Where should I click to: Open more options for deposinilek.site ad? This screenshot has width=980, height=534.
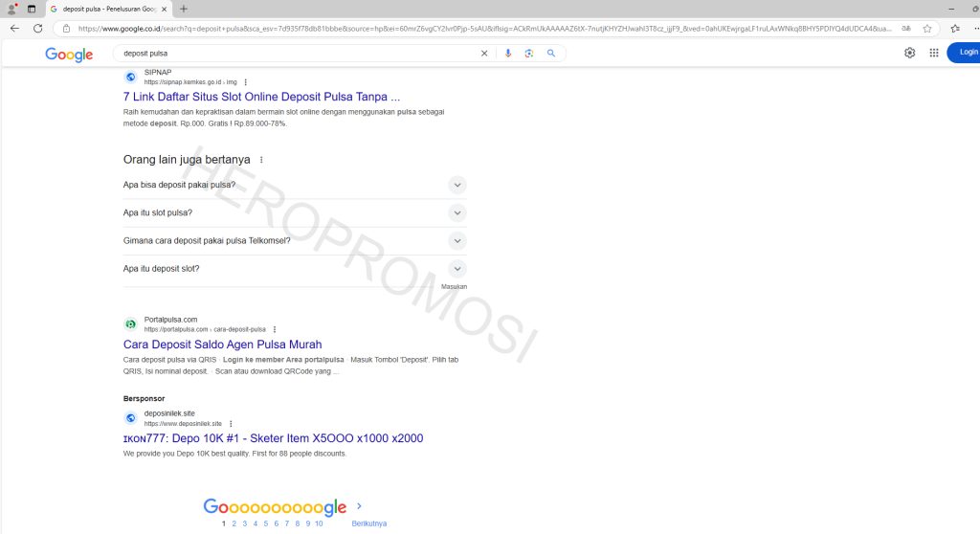[231, 423]
